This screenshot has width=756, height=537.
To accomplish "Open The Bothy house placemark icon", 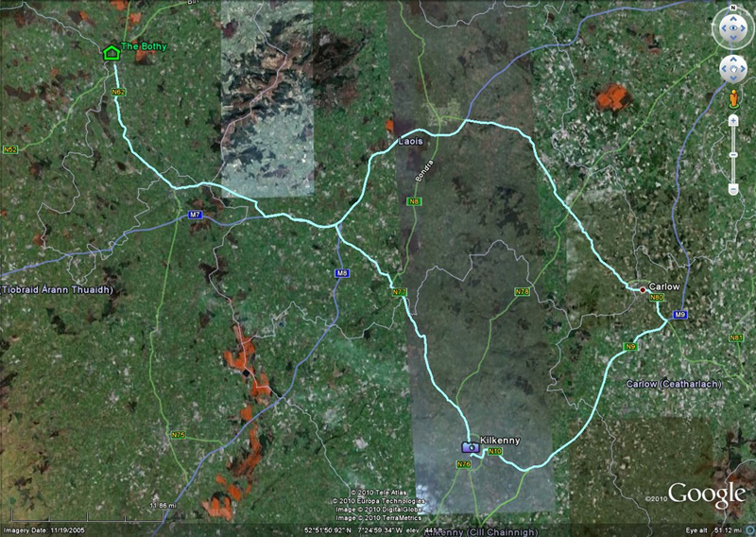I will click(112, 53).
